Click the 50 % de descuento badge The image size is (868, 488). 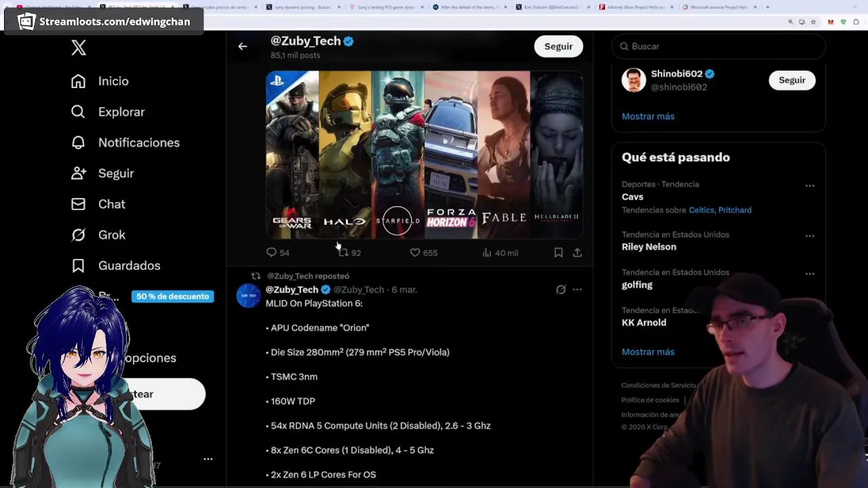point(173,296)
